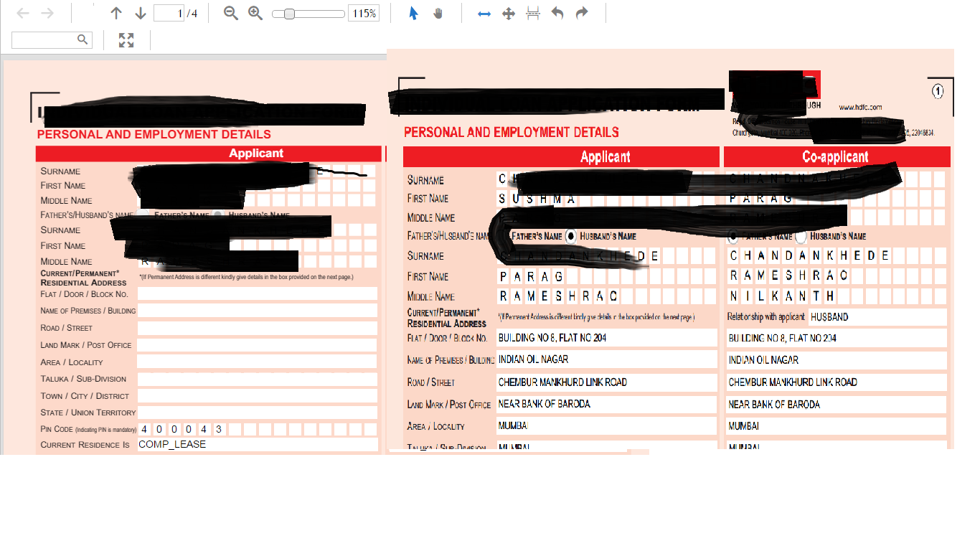Click the page number input field
The width and height of the screenshot is (980, 551).
pyautogui.click(x=169, y=14)
